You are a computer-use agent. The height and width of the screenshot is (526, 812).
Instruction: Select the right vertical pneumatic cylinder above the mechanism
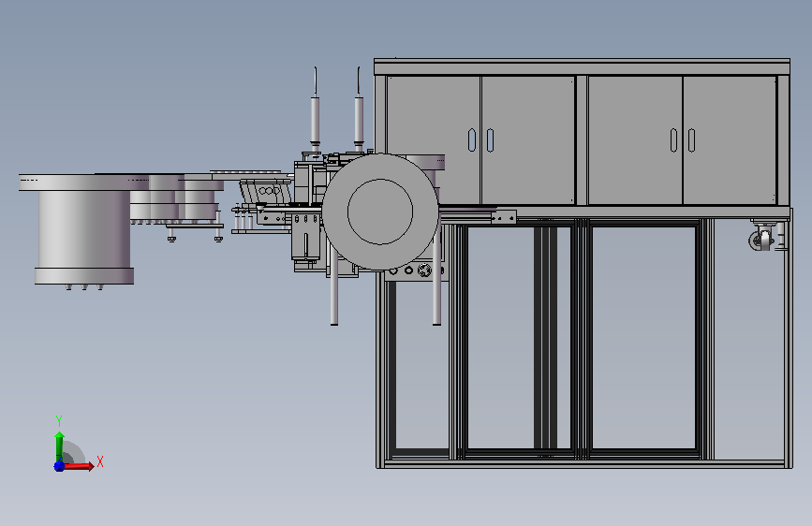pos(359,118)
